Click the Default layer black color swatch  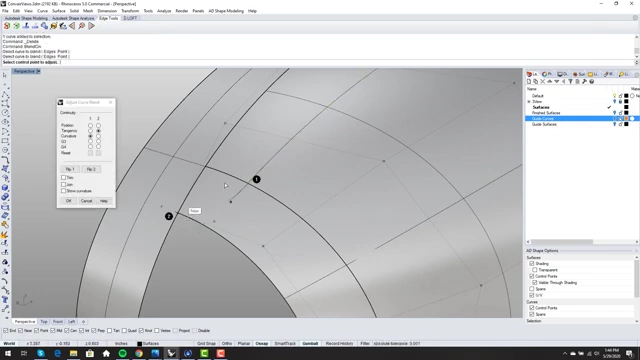tap(627, 96)
